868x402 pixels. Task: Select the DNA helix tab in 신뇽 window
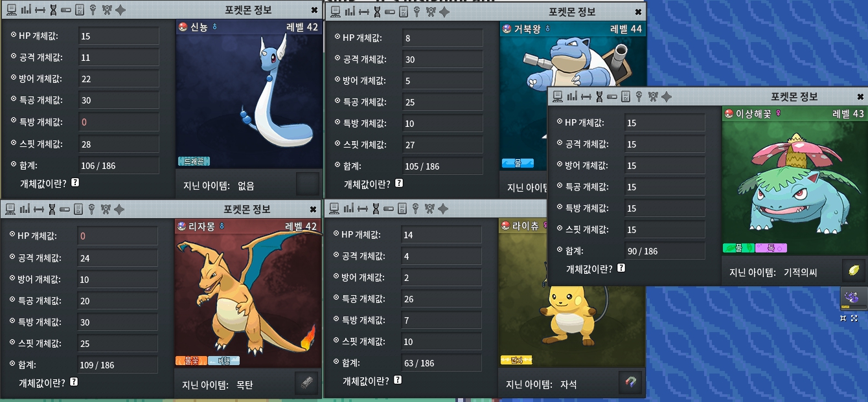52,10
